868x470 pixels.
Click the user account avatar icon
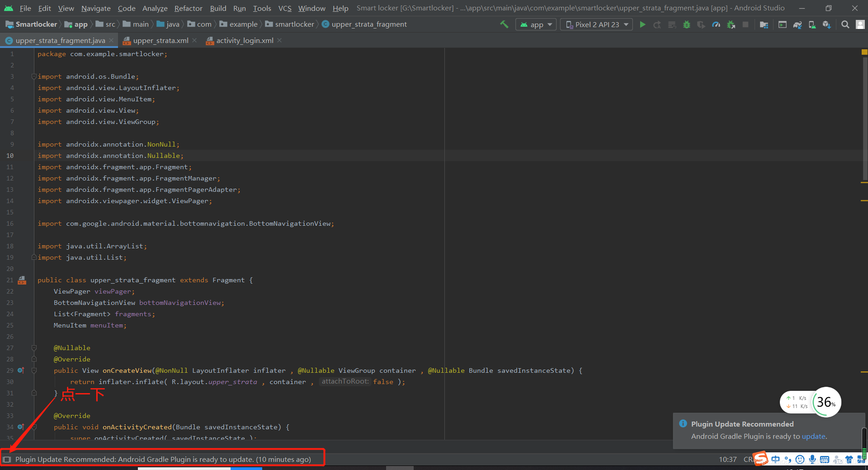(860, 24)
